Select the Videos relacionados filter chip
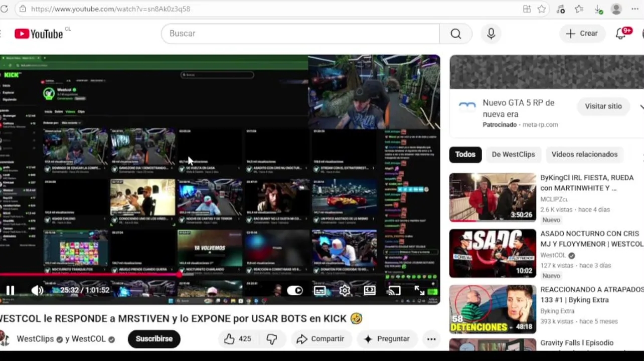 (584, 154)
